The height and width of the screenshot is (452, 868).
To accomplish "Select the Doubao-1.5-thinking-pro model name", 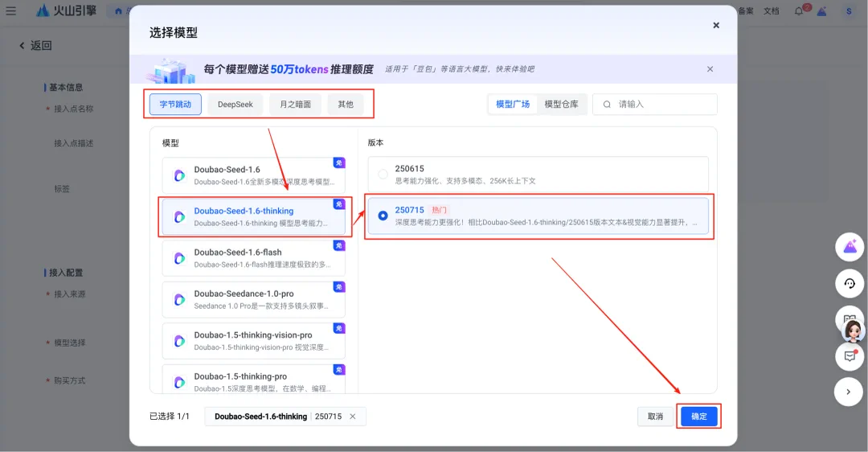I will click(240, 376).
